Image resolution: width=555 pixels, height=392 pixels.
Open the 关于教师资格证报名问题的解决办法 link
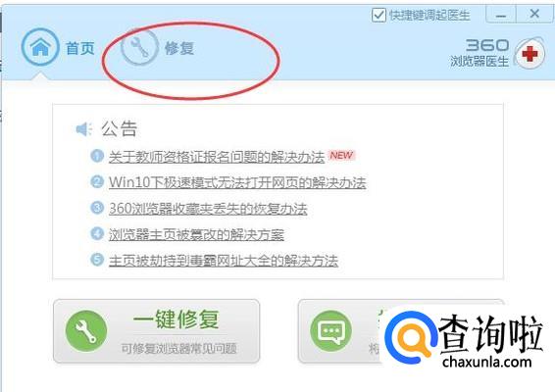217,157
